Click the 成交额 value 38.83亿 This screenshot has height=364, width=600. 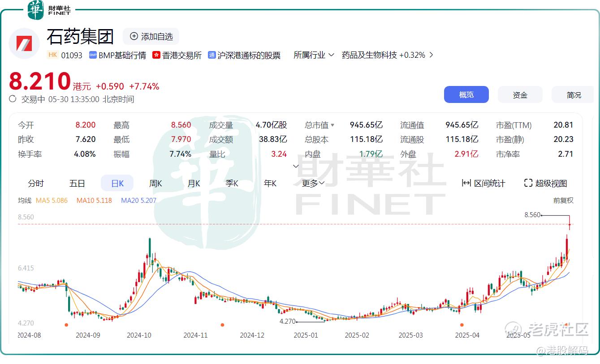coord(273,139)
